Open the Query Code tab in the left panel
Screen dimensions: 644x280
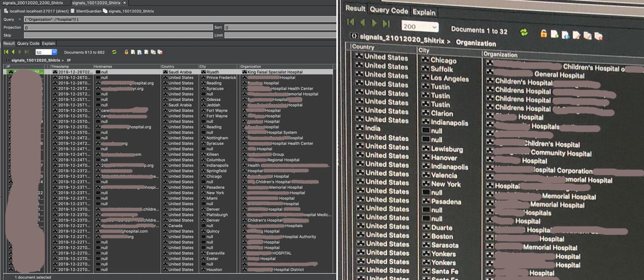pos(28,44)
